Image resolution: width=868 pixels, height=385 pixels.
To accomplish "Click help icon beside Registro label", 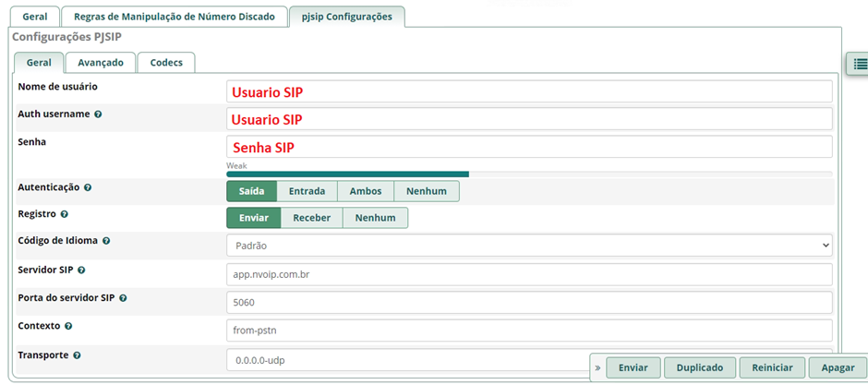I will click(65, 214).
